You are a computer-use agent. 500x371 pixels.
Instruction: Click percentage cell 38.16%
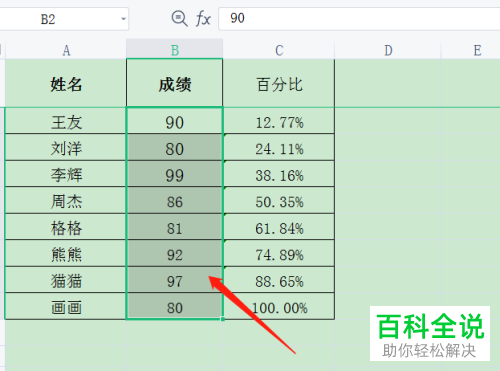pos(279,174)
